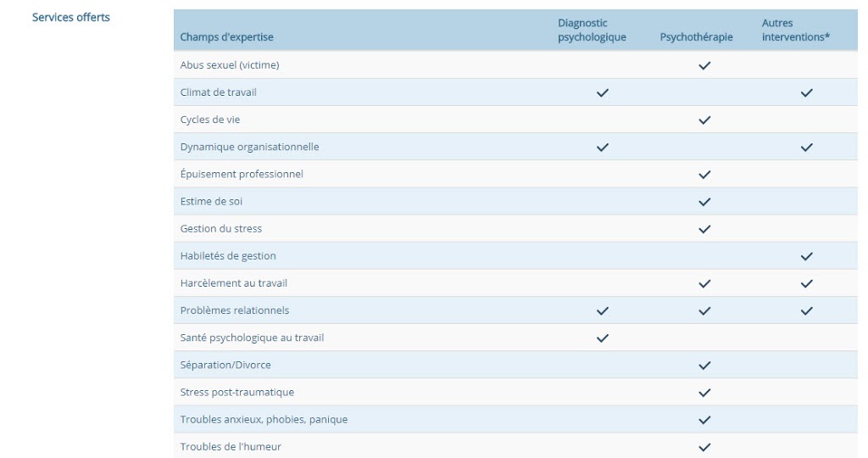Select Psychothérapie checkmark for Épuisement professionnel
This screenshot has height=458, width=868.
tap(704, 175)
